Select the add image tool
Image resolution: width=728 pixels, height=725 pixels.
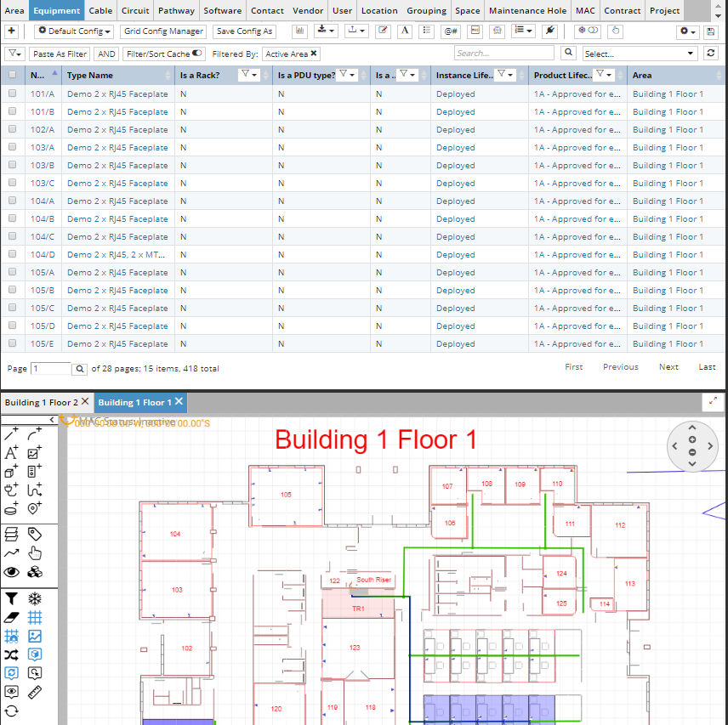point(34,452)
